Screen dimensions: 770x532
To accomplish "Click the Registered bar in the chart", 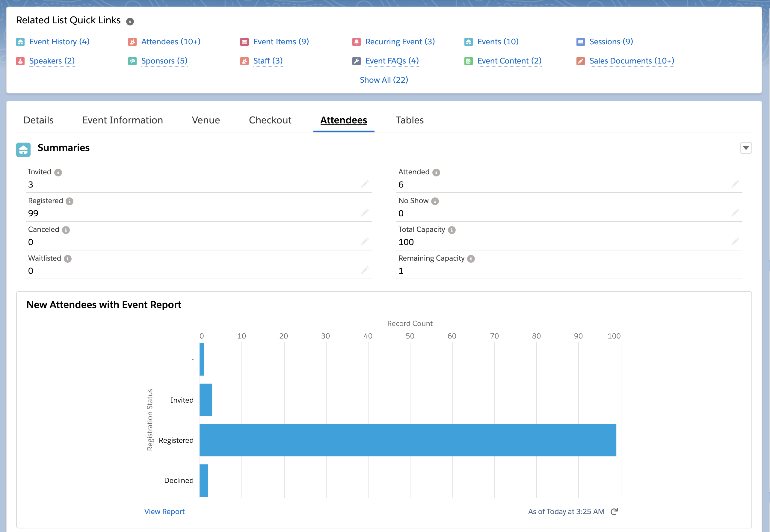I will [x=407, y=440].
